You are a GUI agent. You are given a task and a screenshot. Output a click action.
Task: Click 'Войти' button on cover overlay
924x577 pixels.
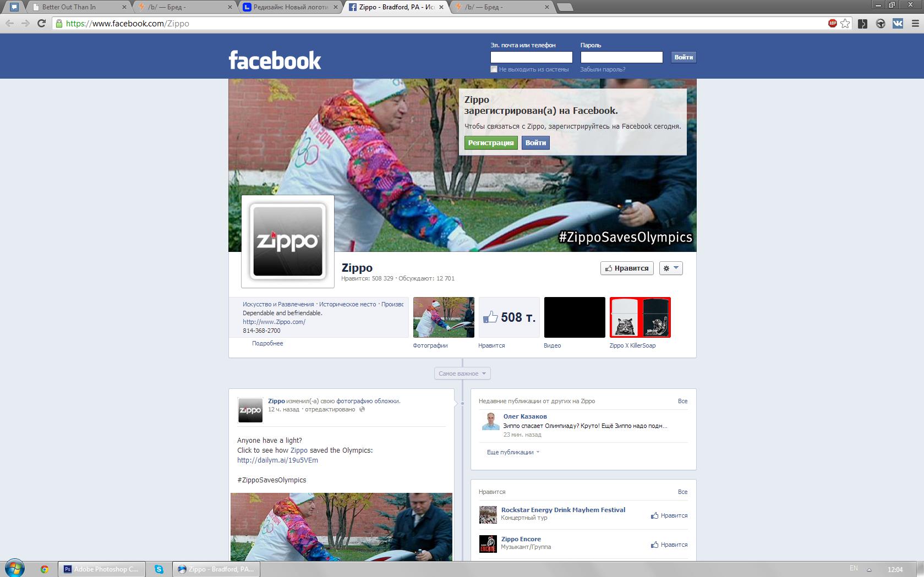535,143
